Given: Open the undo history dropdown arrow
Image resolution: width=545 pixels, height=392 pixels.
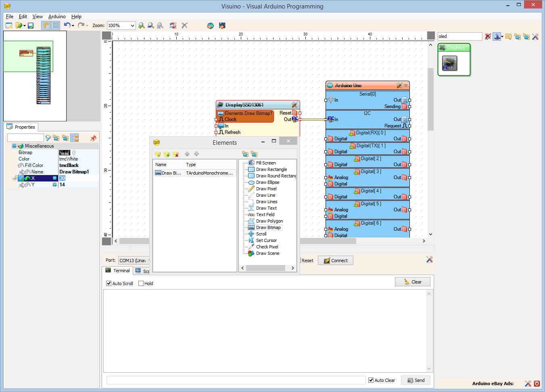Looking at the screenshot, I should 73,25.
